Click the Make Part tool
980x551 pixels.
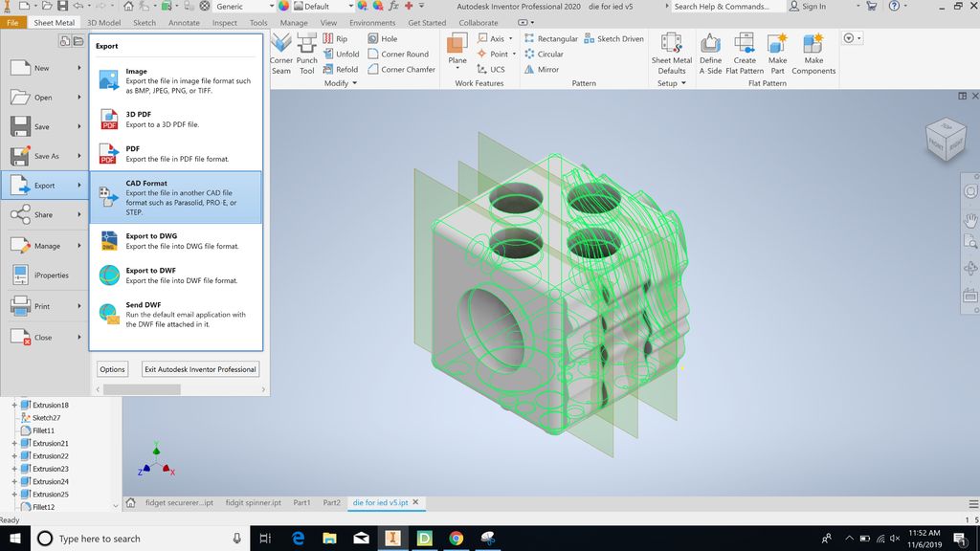click(777, 55)
